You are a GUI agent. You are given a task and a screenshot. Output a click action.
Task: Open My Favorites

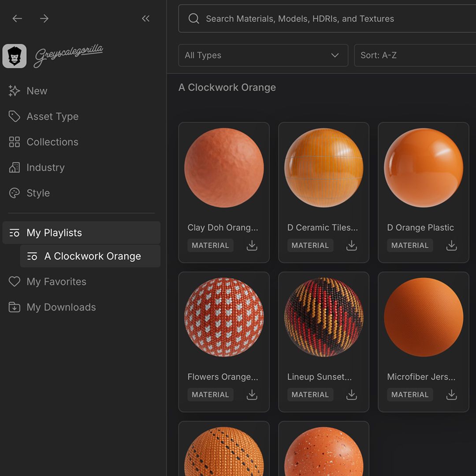[47, 281]
